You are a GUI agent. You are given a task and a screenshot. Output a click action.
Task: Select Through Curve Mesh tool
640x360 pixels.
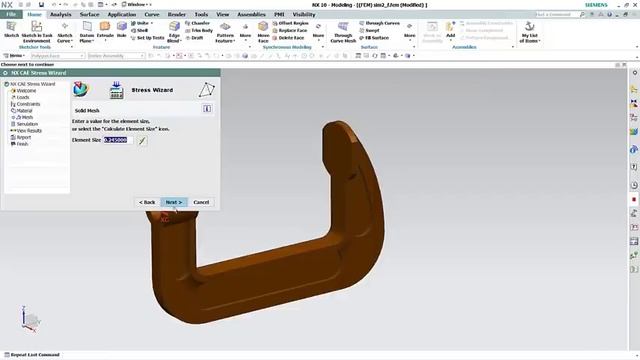pyautogui.click(x=343, y=32)
